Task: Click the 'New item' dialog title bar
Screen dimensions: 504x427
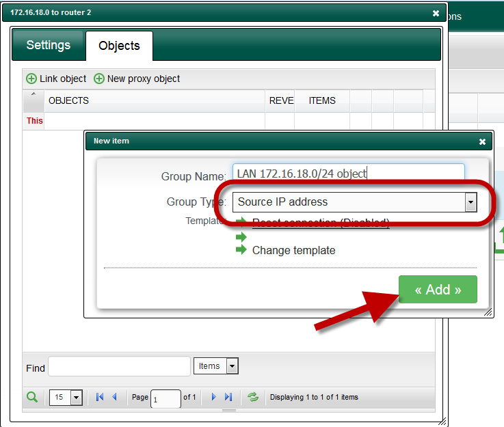Action: [289, 141]
